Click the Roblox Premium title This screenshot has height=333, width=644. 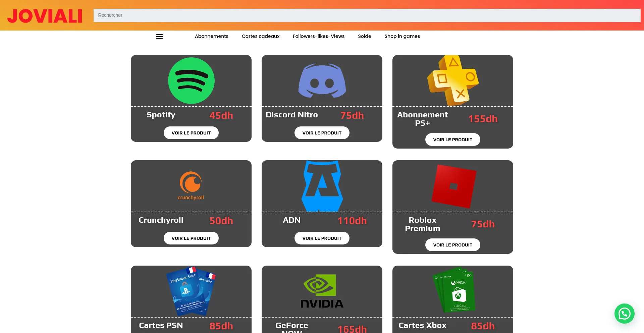423,224
